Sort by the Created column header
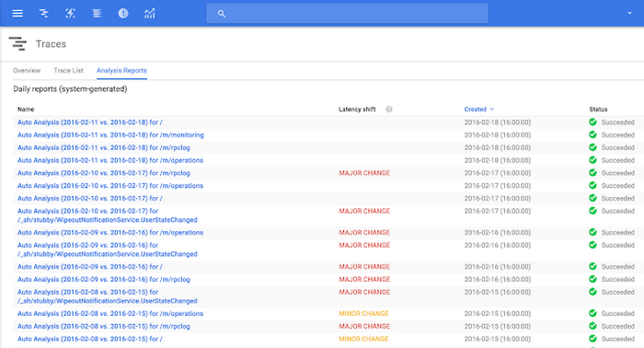 (x=476, y=110)
